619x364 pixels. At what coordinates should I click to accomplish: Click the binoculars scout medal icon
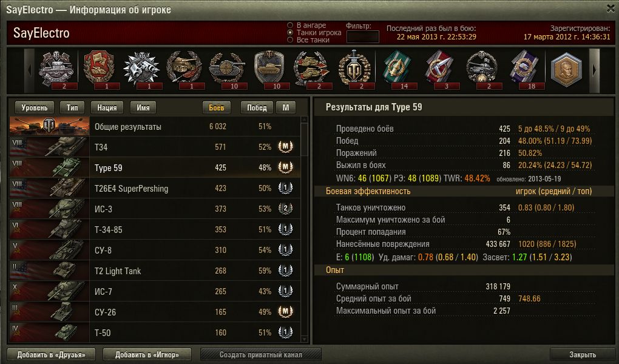coord(141,69)
